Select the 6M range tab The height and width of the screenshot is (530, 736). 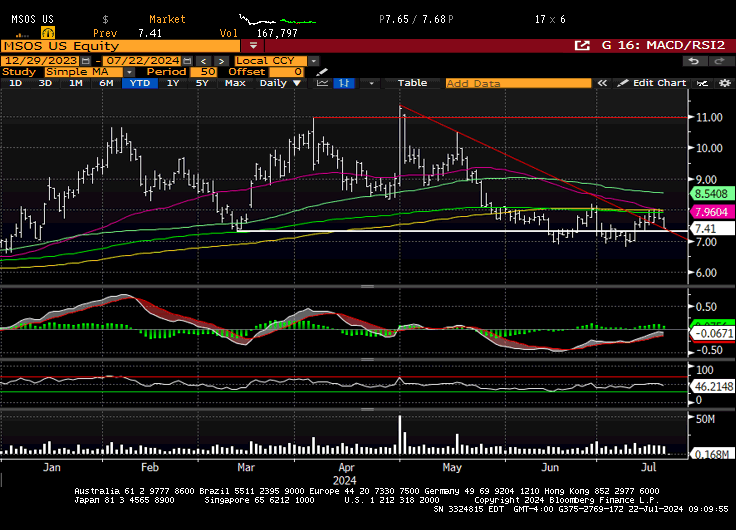click(x=106, y=83)
